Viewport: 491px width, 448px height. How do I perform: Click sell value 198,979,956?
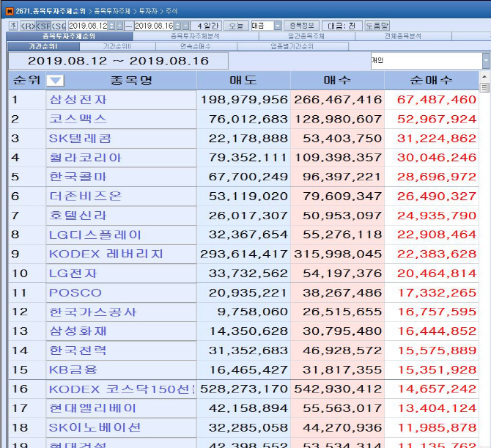click(244, 100)
